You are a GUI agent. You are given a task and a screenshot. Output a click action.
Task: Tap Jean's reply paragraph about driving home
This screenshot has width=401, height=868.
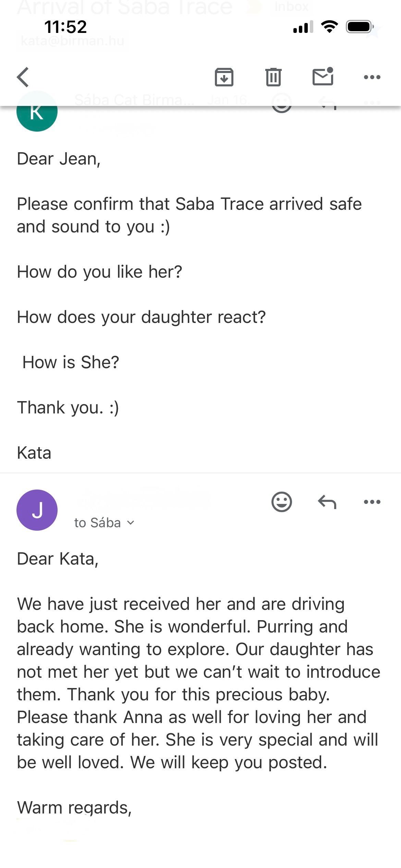coord(198,683)
